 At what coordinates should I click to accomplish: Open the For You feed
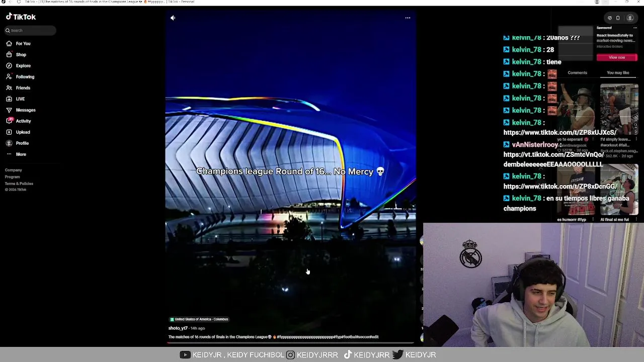click(x=18, y=44)
